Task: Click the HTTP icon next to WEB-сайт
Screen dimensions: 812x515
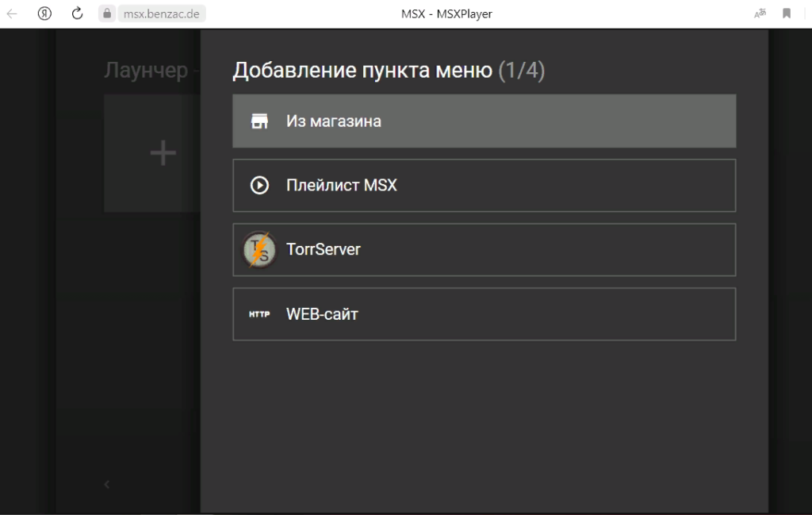Action: (x=259, y=314)
